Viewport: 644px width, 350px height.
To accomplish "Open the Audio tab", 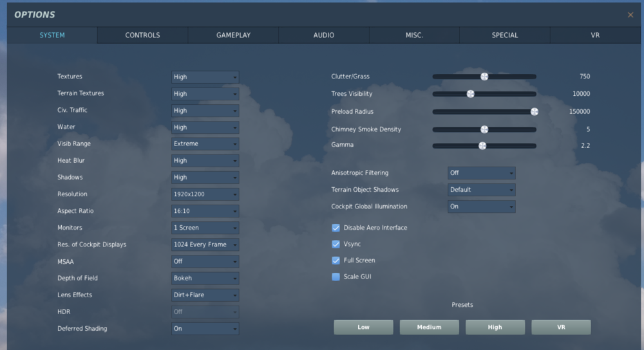I will pos(324,35).
